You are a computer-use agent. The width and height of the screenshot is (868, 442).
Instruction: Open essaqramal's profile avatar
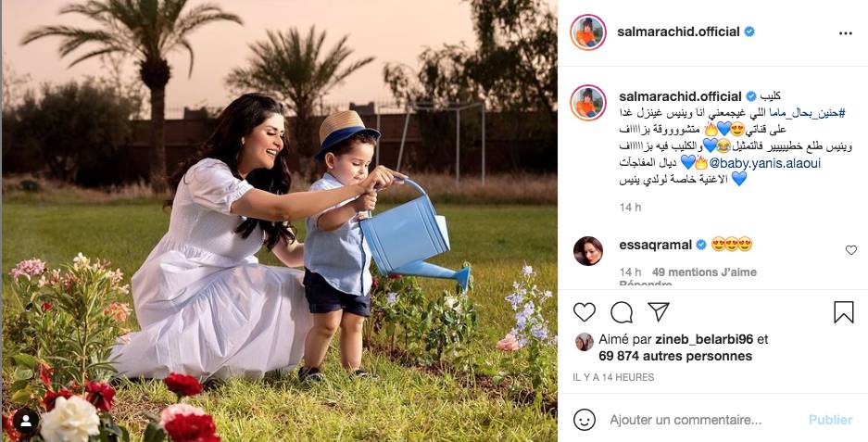(x=588, y=251)
